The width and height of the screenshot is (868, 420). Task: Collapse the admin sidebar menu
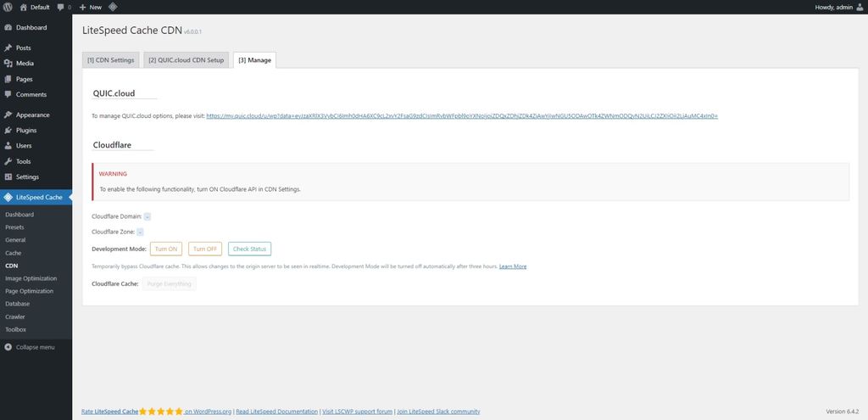tap(30, 347)
